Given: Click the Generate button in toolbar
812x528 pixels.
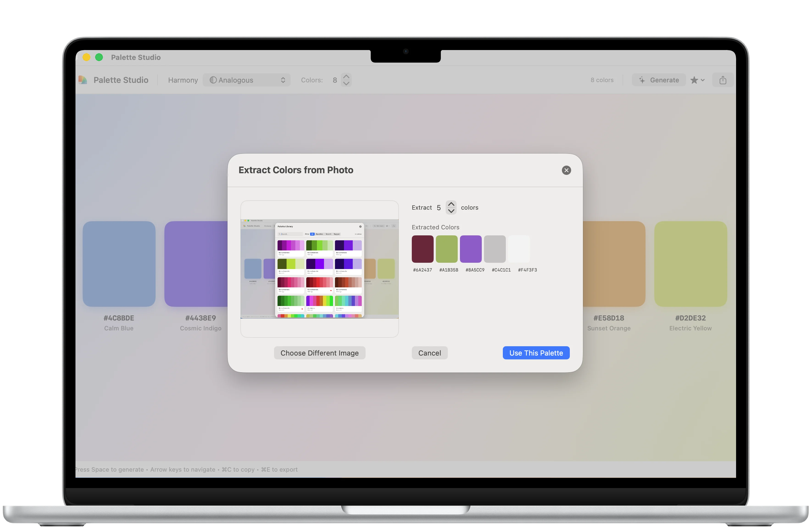Looking at the screenshot, I should pyautogui.click(x=659, y=80).
